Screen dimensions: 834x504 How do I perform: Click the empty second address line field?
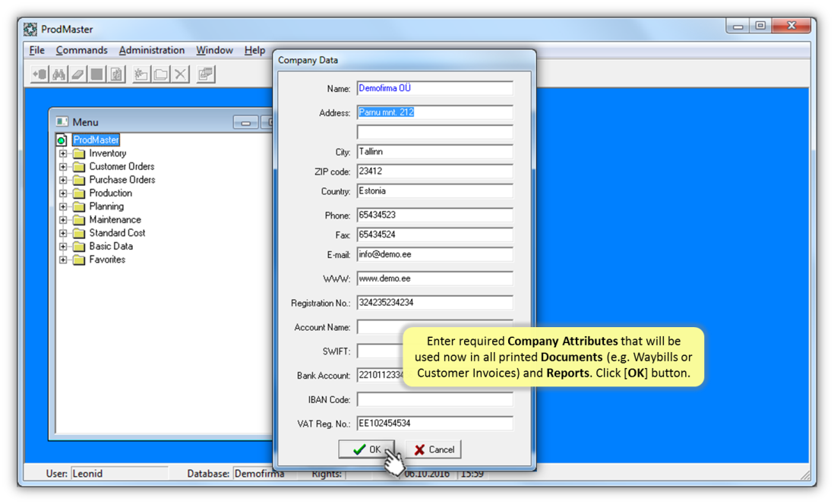point(435,132)
